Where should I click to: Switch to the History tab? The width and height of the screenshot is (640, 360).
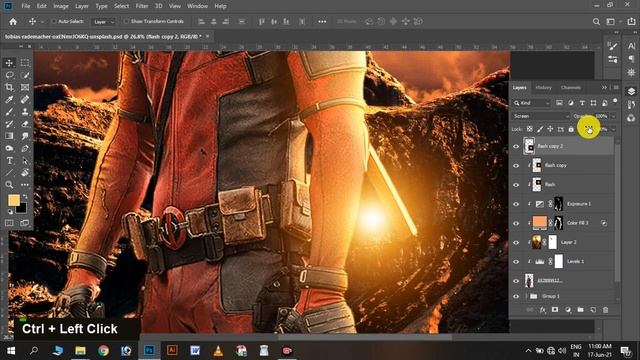coord(543,87)
